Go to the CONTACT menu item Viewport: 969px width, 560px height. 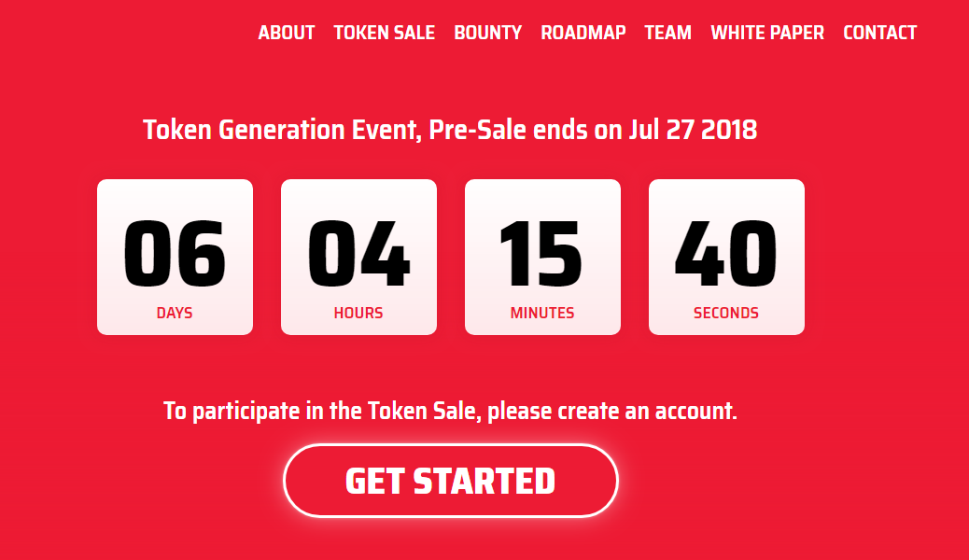880,32
